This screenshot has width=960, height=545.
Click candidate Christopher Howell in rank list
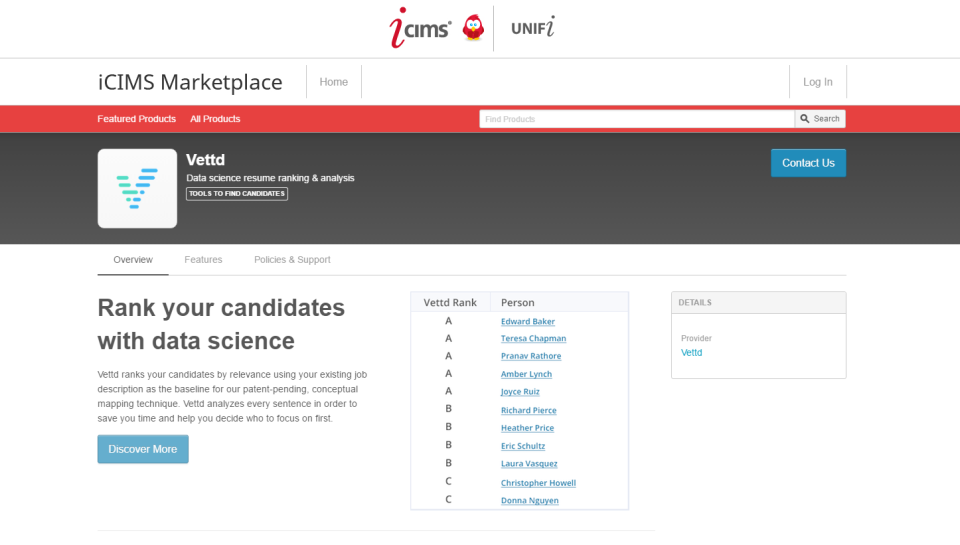click(538, 483)
